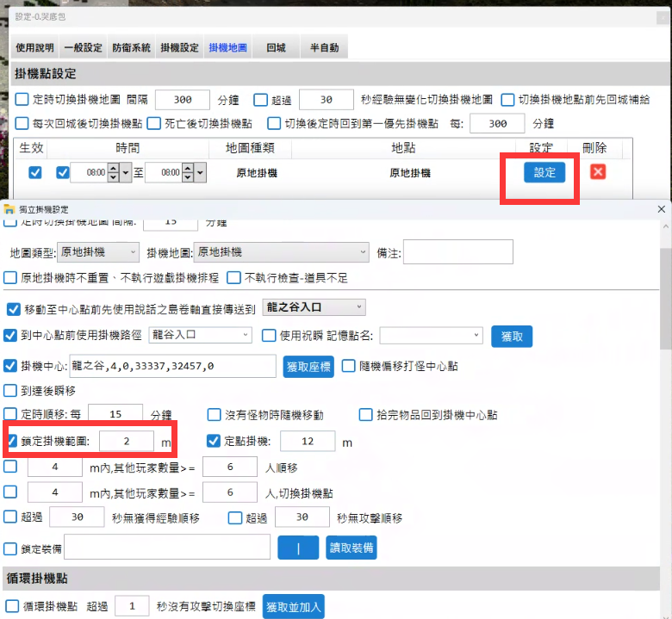Click the 獨立掛機設定 window title icon
The width and height of the screenshot is (672, 619).
pos(8,209)
